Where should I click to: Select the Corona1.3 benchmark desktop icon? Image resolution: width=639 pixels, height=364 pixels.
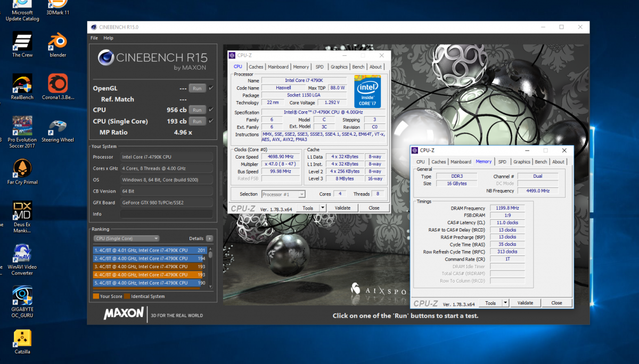[58, 87]
